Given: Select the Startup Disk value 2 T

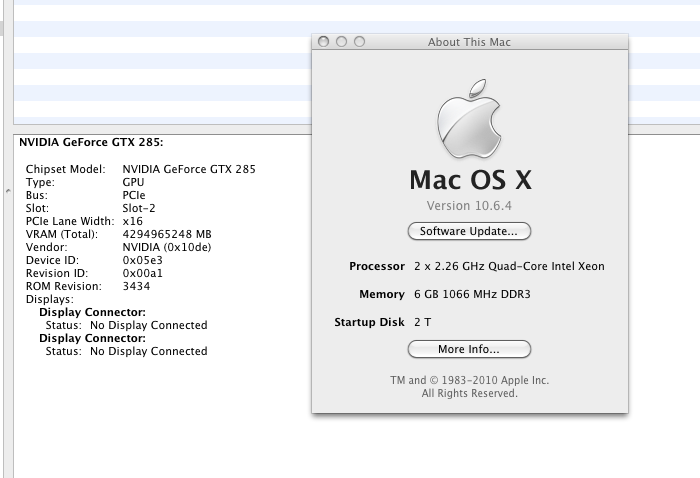Looking at the screenshot, I should tap(422, 322).
